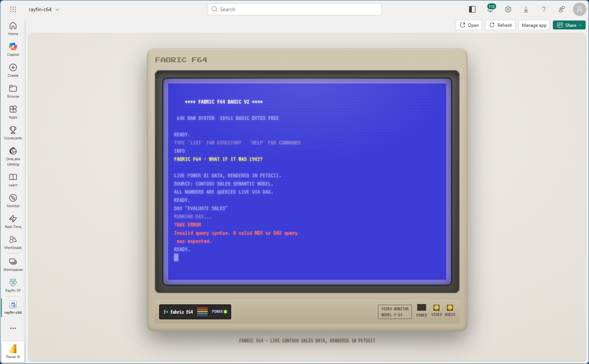This screenshot has width=589, height=364.
Task: Click the Open button
Action: tap(469, 25)
